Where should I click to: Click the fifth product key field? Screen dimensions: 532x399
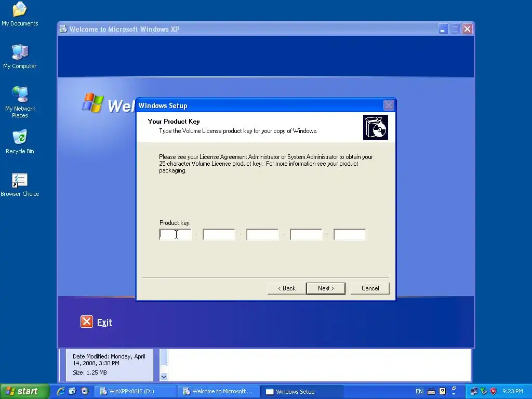(x=350, y=234)
